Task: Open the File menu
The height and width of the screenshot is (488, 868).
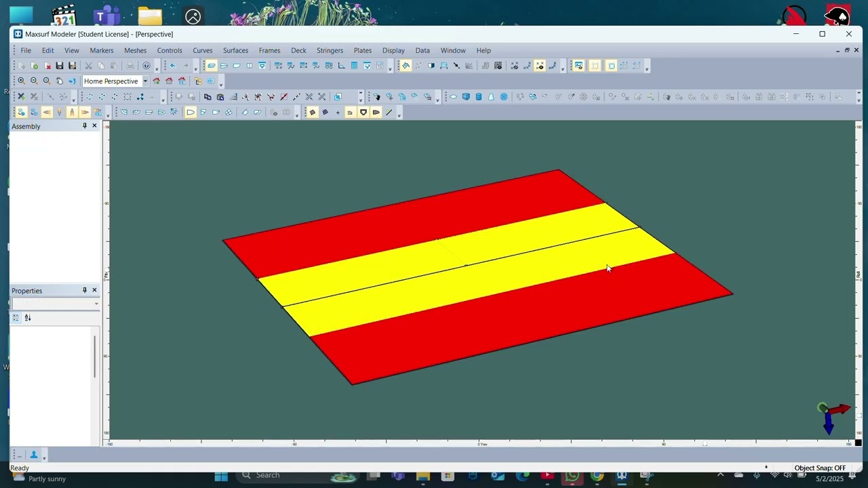Action: [26, 50]
